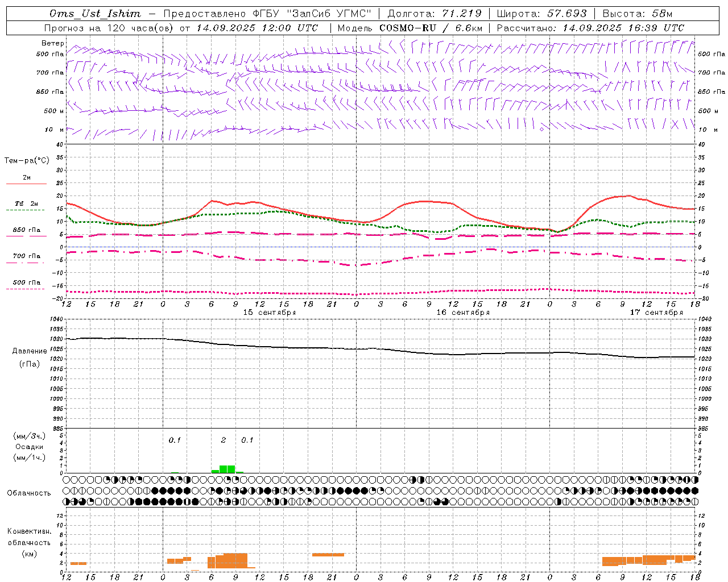Click the '2м' temperature legend entry
The width and height of the screenshot is (728, 582).
(27, 178)
